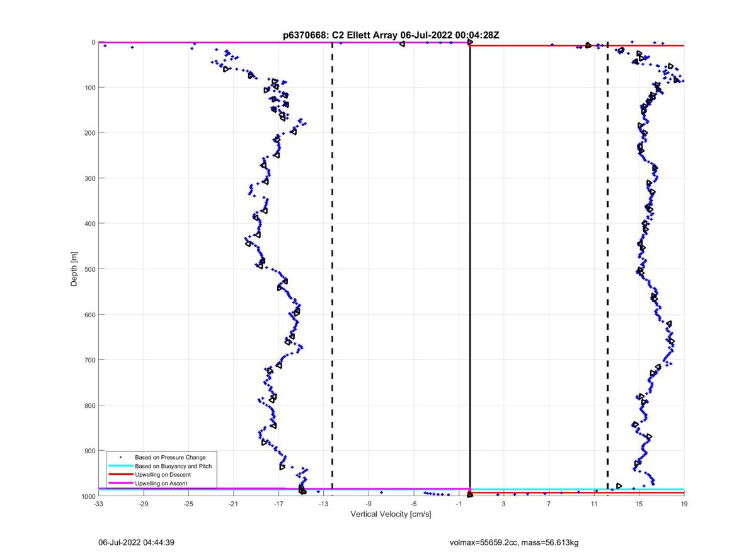The height and width of the screenshot is (558, 756).
Task: Click the timestamp '06-Jul-2022 04:44:39' footer
Action: pos(137,542)
